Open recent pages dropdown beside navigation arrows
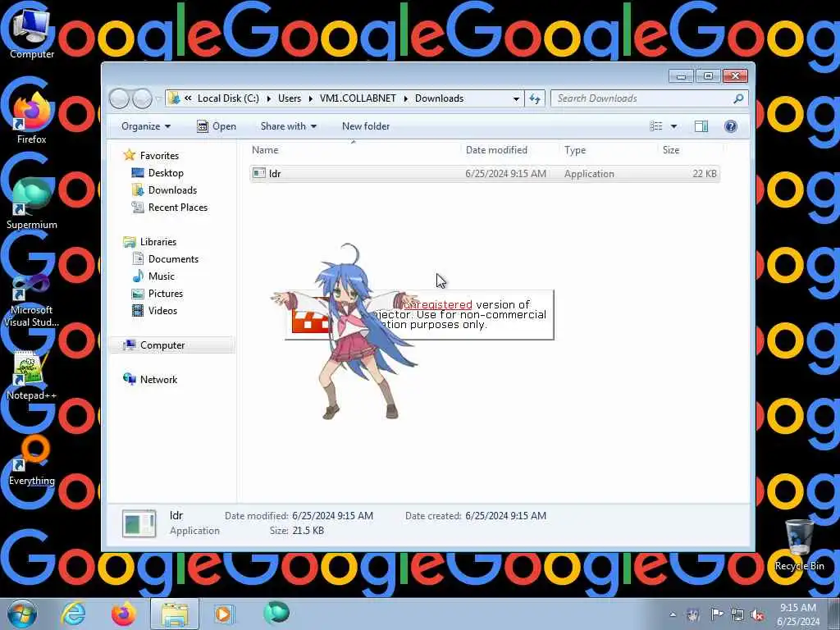The height and width of the screenshot is (630, 840). click(x=158, y=98)
